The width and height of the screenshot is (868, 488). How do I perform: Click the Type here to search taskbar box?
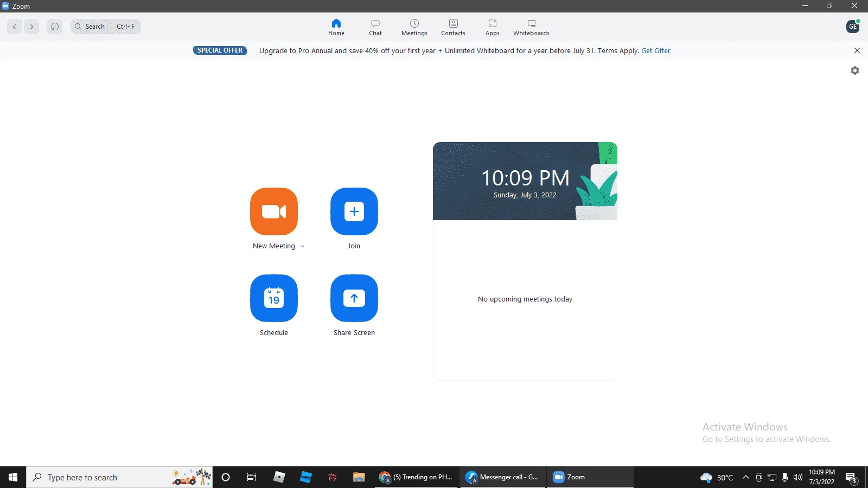pyautogui.click(x=119, y=477)
